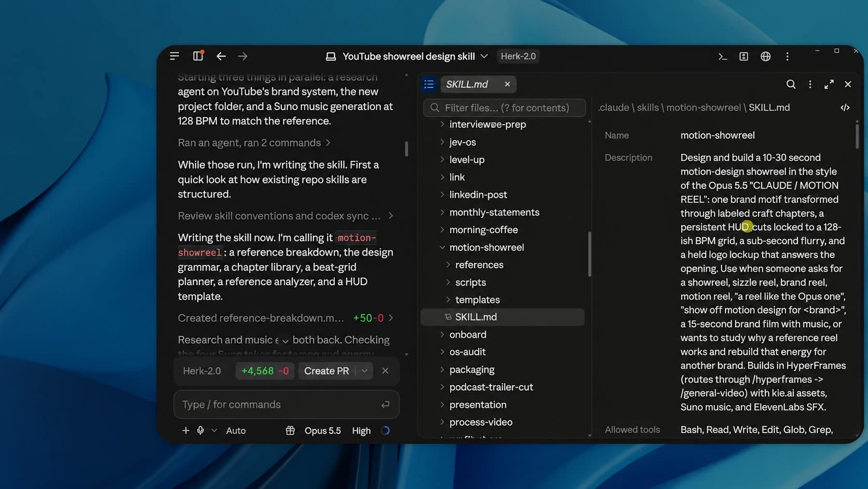This screenshot has height=489, width=868.
Task: Open YouTube showreel design skill dropdown
Action: click(484, 56)
